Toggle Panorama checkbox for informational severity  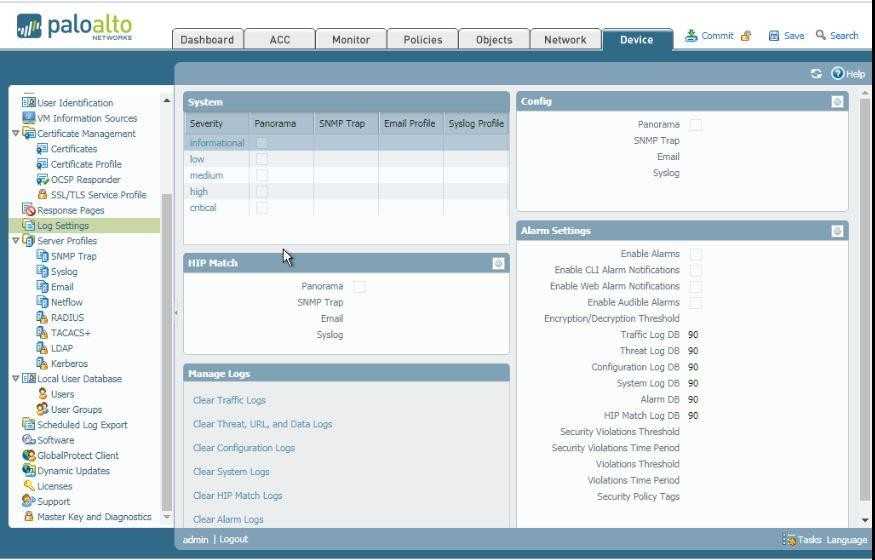(262, 143)
